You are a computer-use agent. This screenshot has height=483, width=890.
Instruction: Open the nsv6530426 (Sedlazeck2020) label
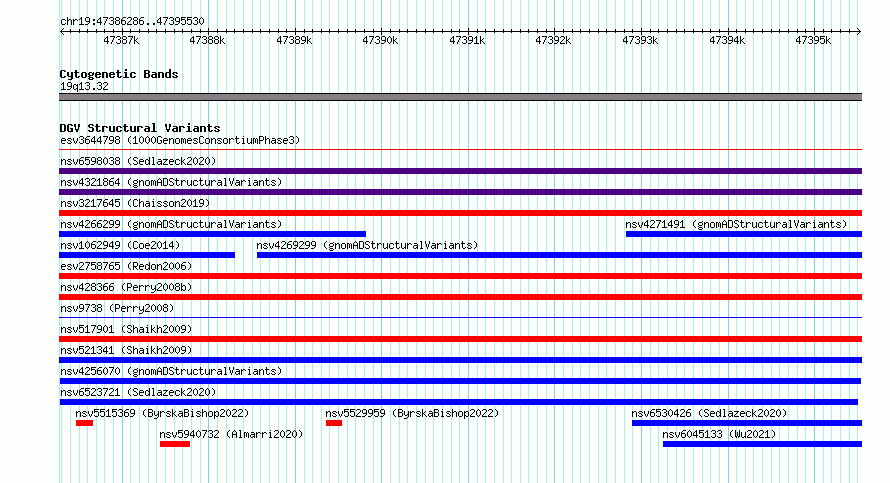[x=710, y=413]
